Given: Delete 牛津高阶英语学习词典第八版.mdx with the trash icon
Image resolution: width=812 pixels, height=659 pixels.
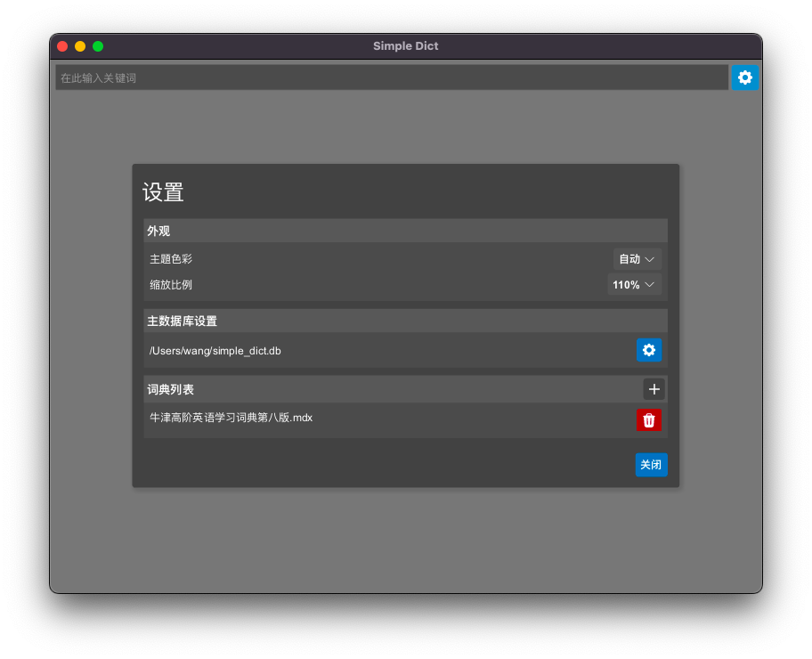Looking at the screenshot, I should tap(649, 420).
